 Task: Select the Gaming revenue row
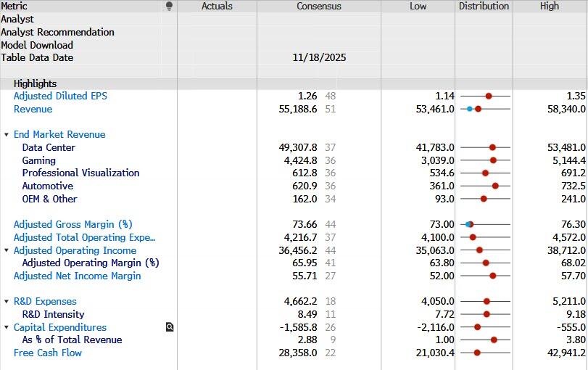(38, 161)
